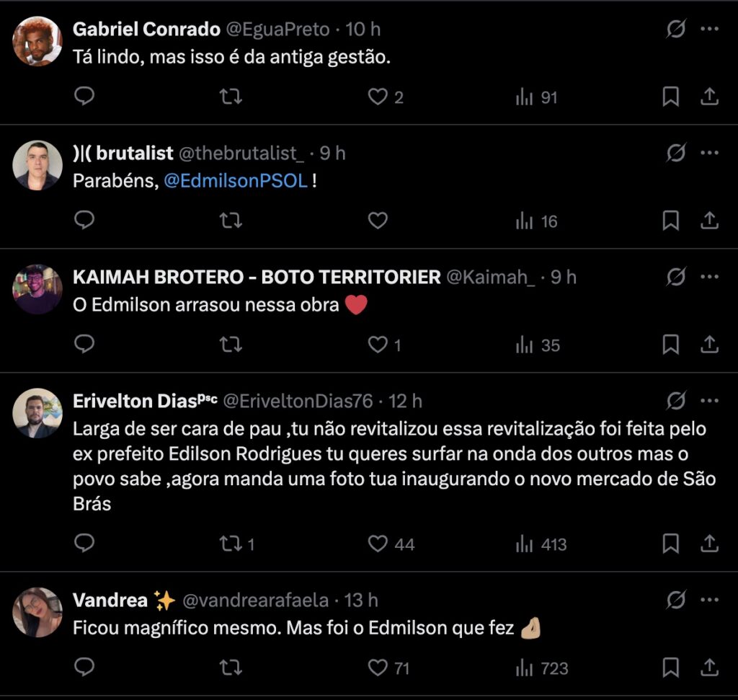The width and height of the screenshot is (738, 700).
Task: Toggle like on Erivelton Dias's tweet
Action: coord(378,544)
